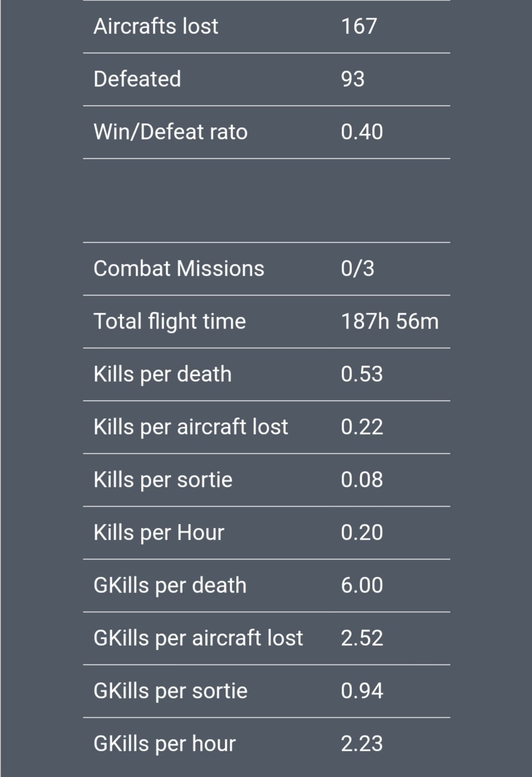Select the Defeated row label
The image size is (532, 777).
tap(137, 79)
